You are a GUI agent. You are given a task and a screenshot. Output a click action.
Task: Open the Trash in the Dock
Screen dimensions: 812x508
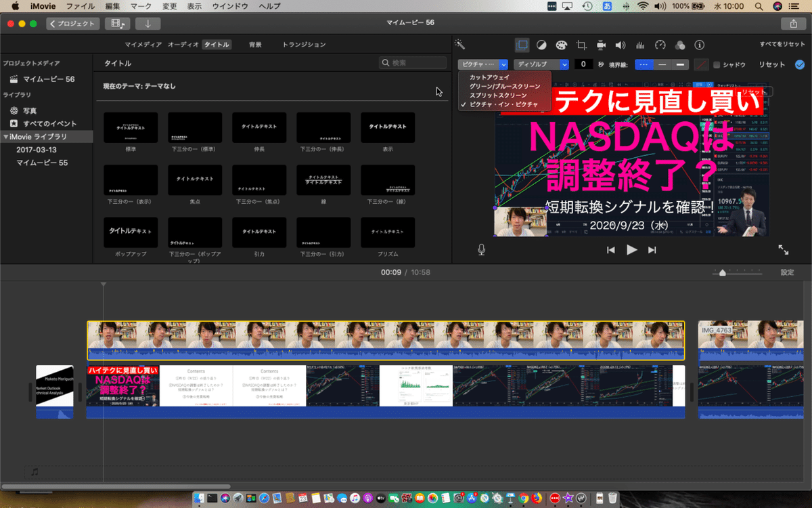point(612,498)
